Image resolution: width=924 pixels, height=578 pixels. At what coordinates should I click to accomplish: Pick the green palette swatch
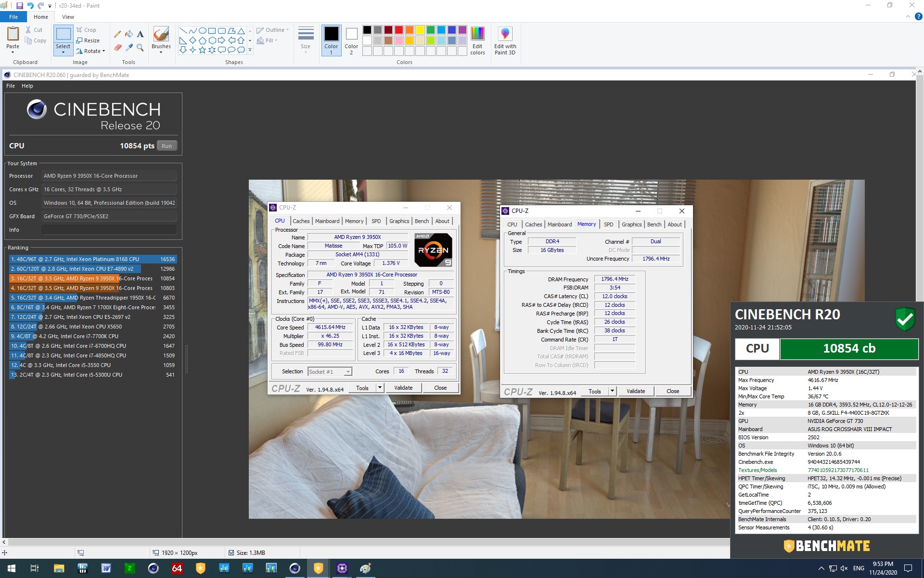click(431, 30)
